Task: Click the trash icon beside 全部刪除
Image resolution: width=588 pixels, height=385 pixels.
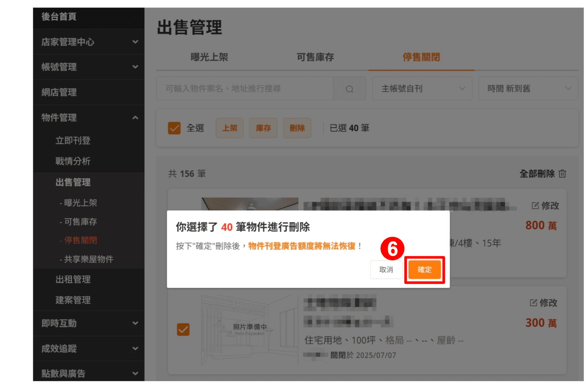Action: tap(562, 173)
